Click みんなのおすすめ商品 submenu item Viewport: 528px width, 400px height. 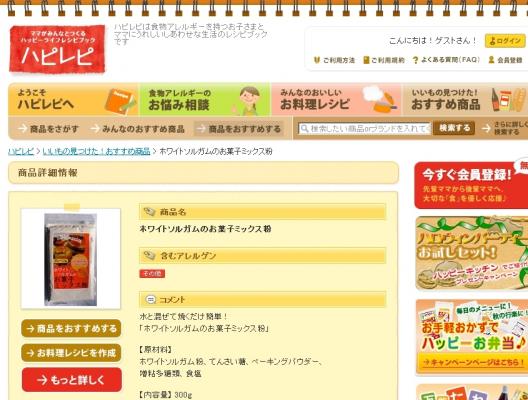coord(138,129)
